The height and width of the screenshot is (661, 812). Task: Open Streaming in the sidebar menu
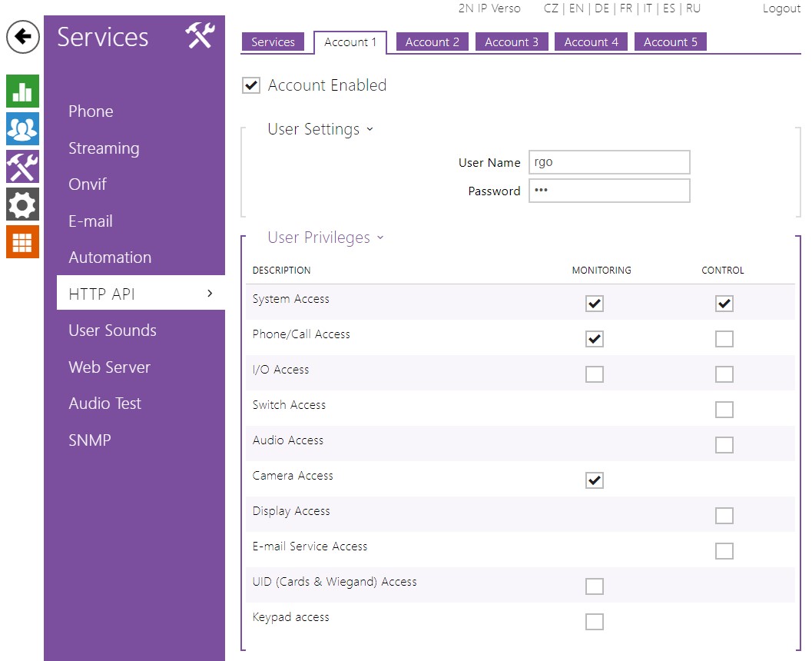pyautogui.click(x=104, y=148)
